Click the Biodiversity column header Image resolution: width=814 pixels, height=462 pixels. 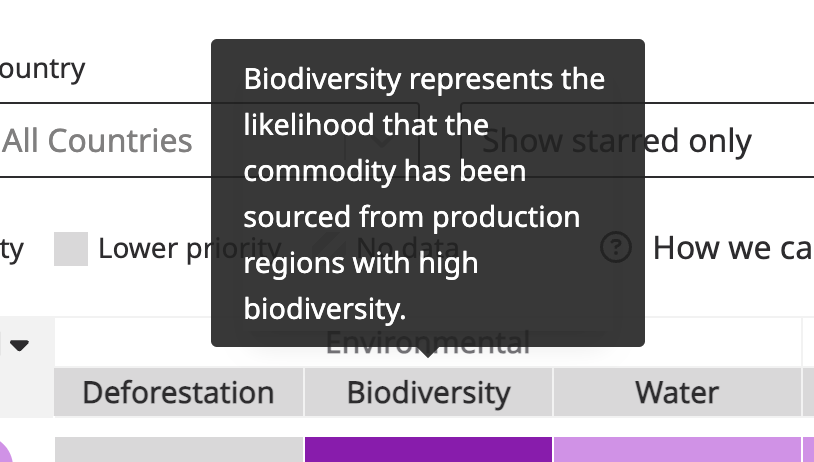(x=428, y=392)
